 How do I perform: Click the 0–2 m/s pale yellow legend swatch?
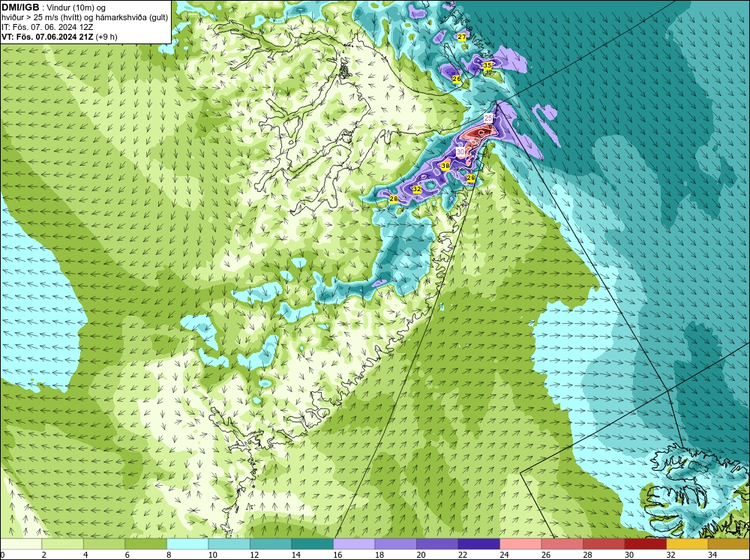[x=21, y=544]
